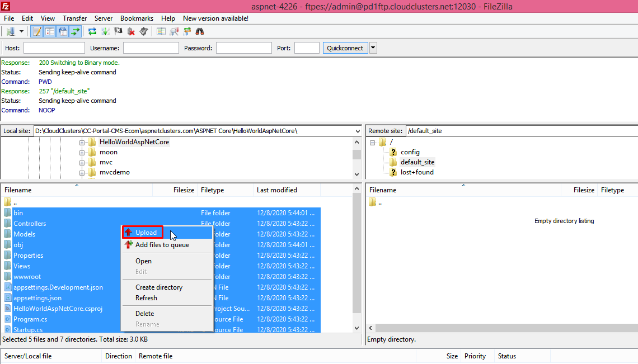The width and height of the screenshot is (638, 364).
Task: Toggle the message log display
Action: pyautogui.click(x=37, y=31)
